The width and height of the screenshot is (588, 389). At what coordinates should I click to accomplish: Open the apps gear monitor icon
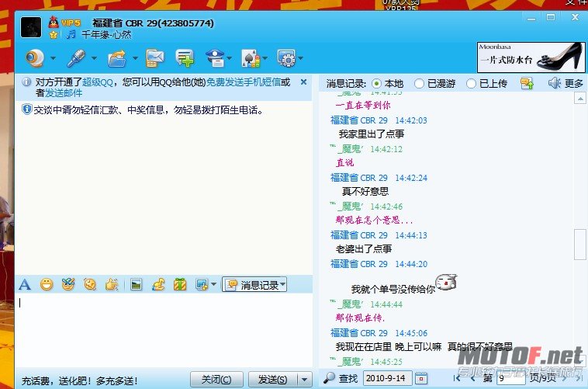pos(286,58)
